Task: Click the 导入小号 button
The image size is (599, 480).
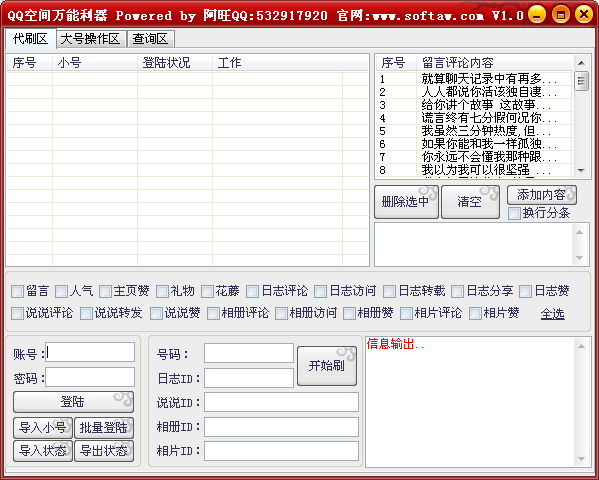Action: 43,428
